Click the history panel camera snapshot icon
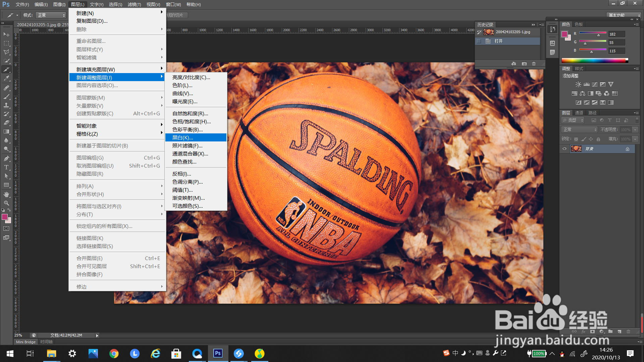 tap(524, 64)
